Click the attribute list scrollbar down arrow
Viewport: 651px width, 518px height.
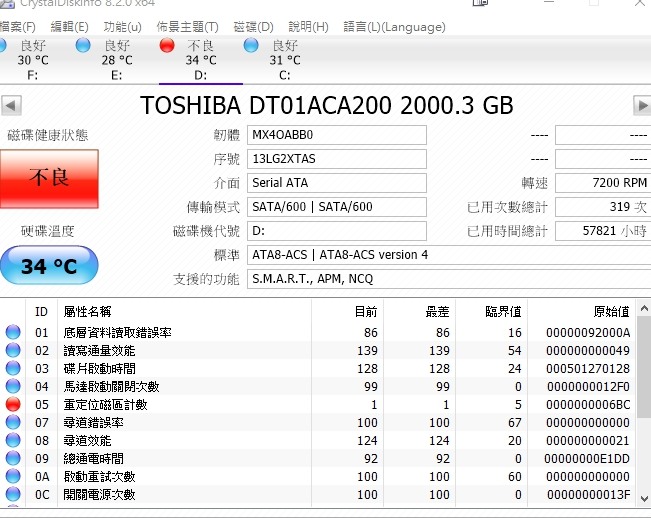(x=644, y=498)
